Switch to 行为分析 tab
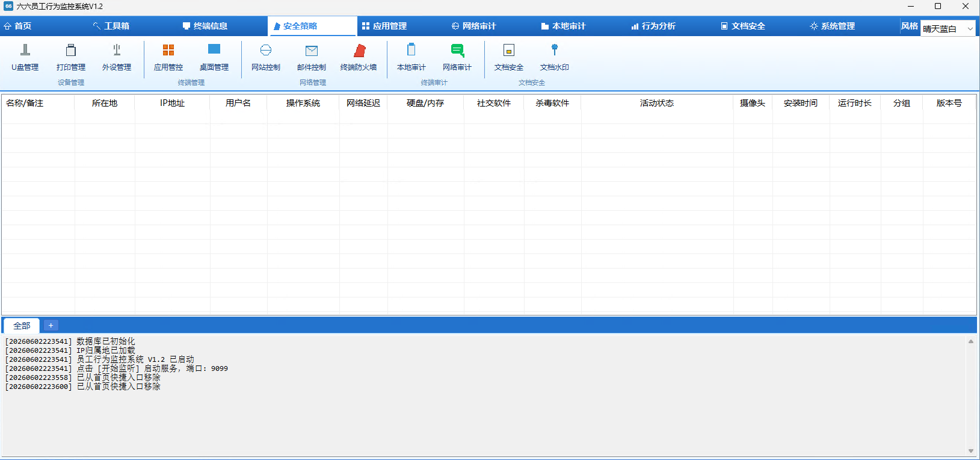The image size is (980, 460). coord(653,26)
